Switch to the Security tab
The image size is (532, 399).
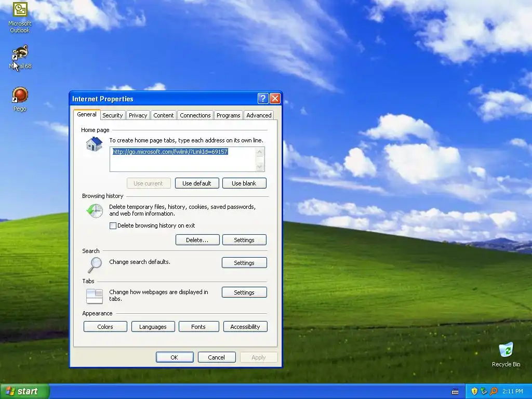(113, 115)
